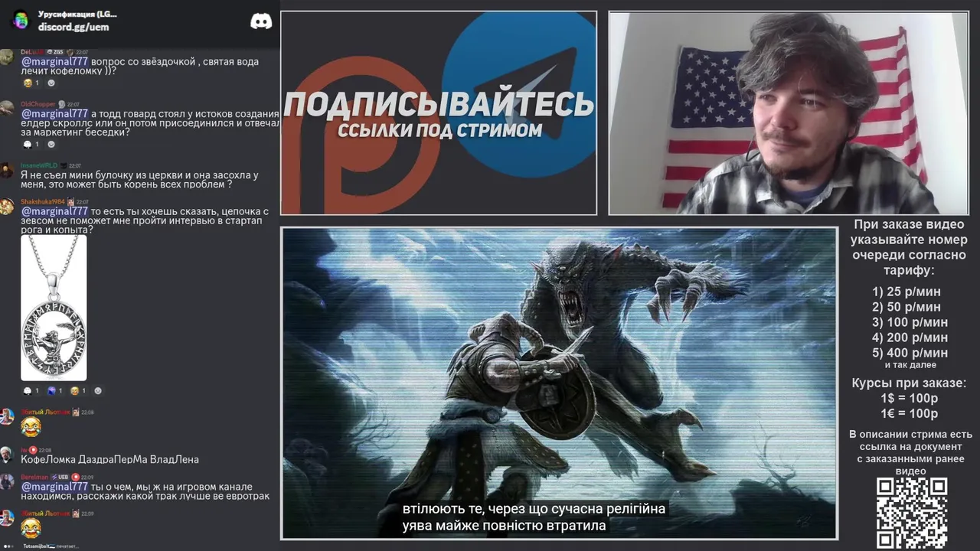
Task: Click the ПОДПИСЫВАЙТЕСЬ subscribe banner
Action: pos(439,112)
